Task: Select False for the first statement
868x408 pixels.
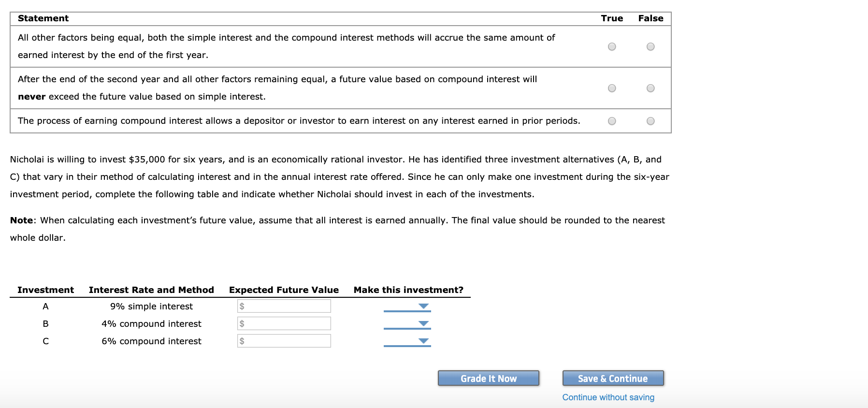Action: click(650, 46)
